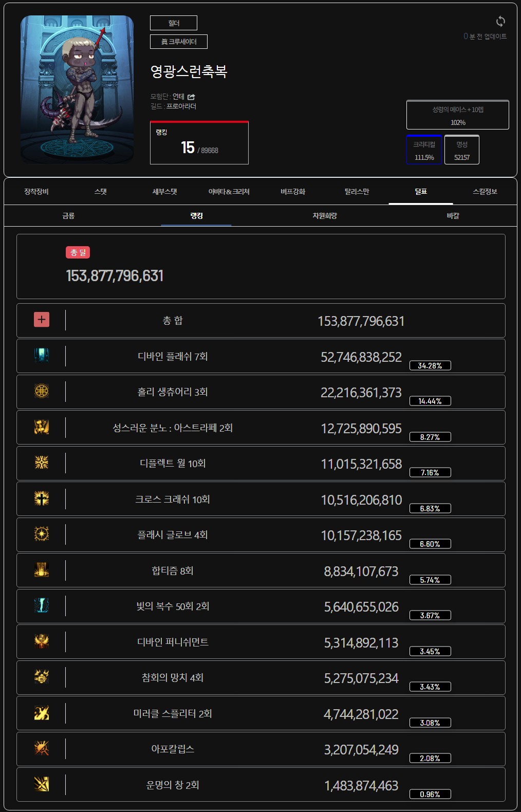Open adventure group external link icon
This screenshot has width=521, height=812.
191,97
